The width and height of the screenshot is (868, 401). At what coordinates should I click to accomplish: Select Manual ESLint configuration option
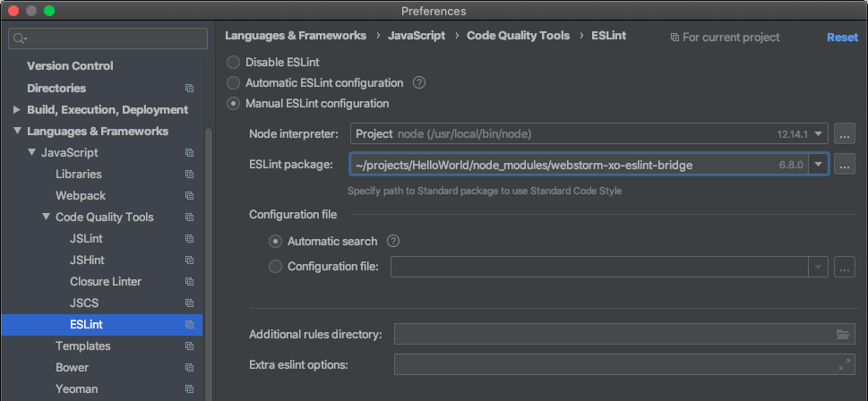coord(234,104)
